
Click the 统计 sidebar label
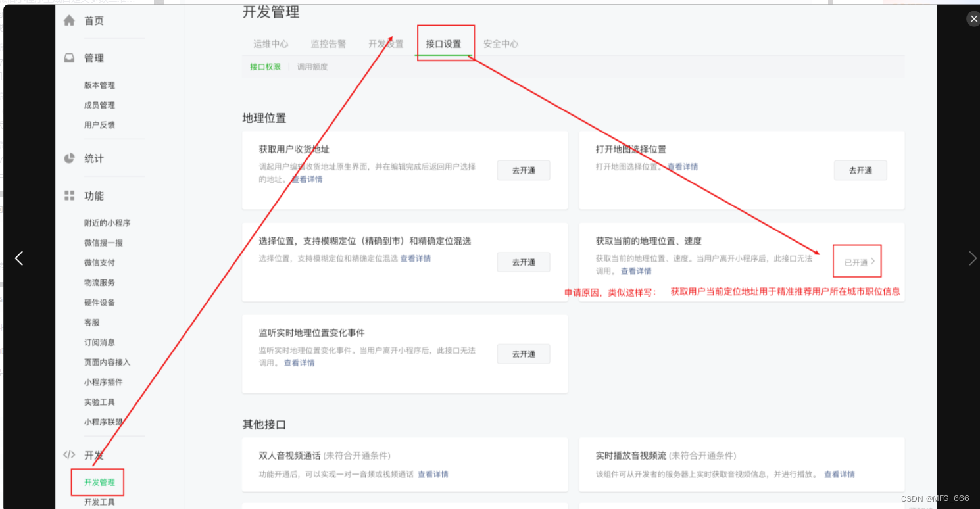[x=94, y=158]
